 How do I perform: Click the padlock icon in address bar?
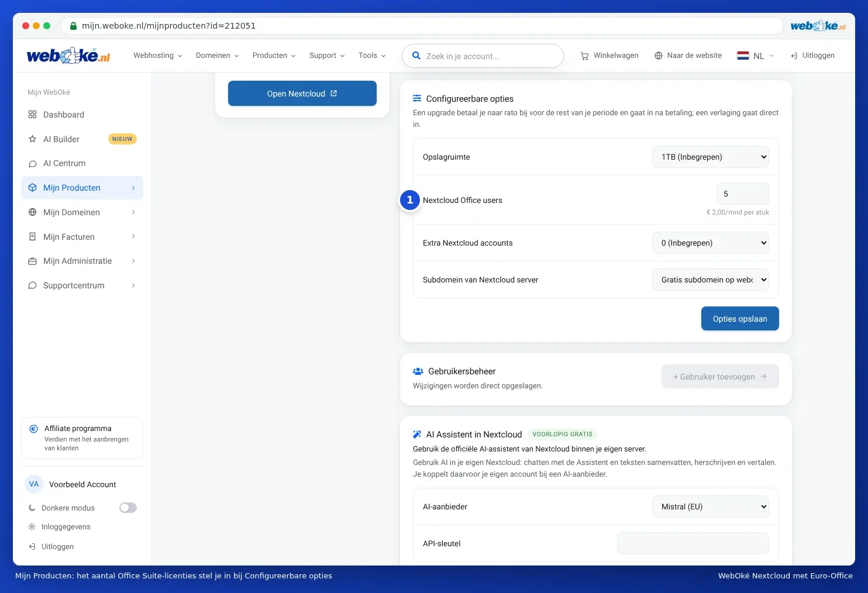click(x=73, y=26)
